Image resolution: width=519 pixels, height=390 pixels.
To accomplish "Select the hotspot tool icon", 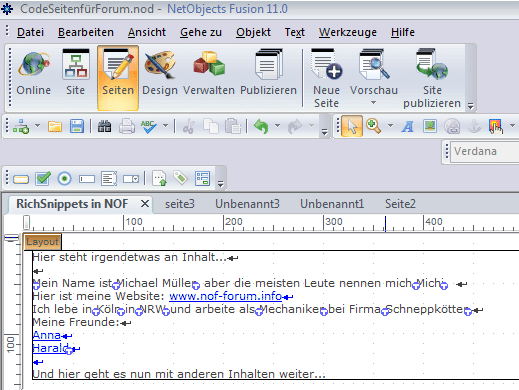I will (x=496, y=127).
